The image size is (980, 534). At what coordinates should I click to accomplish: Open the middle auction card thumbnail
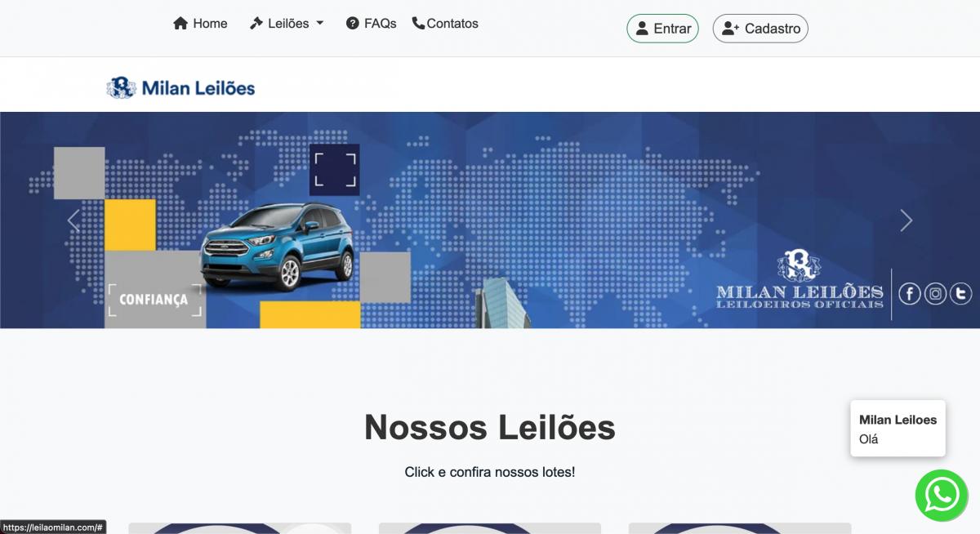pyautogui.click(x=490, y=528)
